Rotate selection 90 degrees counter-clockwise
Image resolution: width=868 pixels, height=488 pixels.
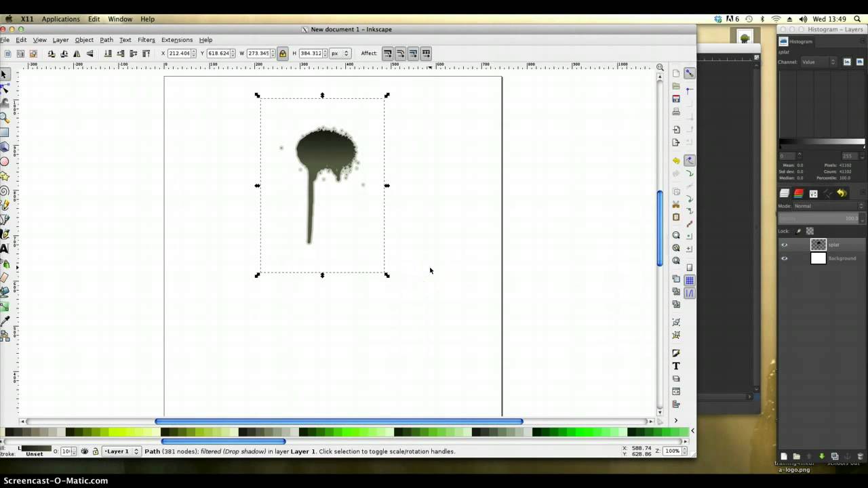(51, 54)
